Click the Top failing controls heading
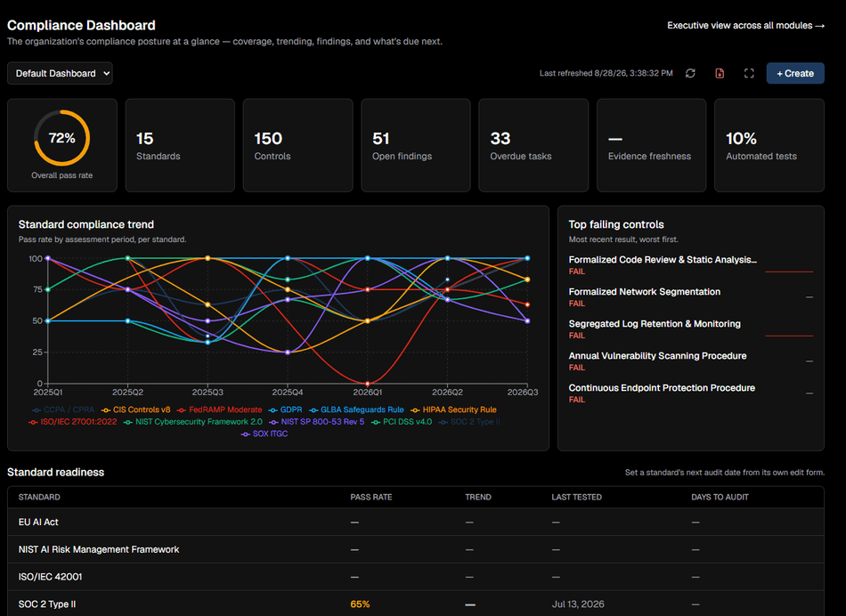 pos(616,224)
